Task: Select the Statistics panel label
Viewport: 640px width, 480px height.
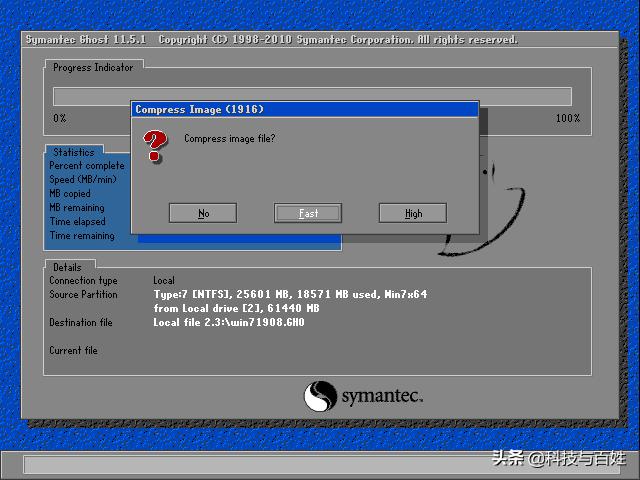Action: click(74, 152)
